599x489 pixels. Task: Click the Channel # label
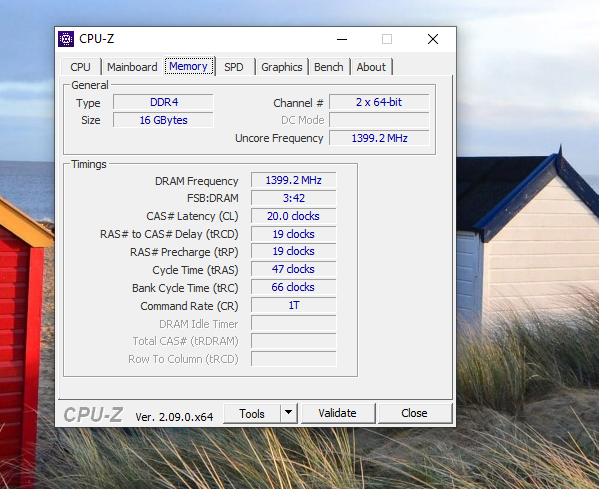coord(298,103)
